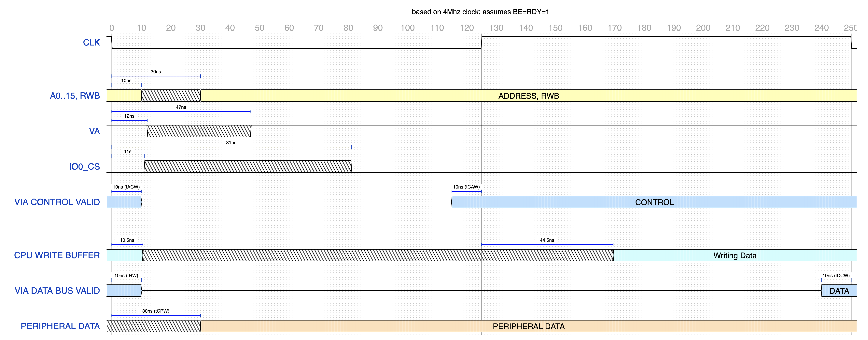Click the 170 tick on time axis
Image resolution: width=868 pixels, height=340 pixels.
click(x=614, y=28)
